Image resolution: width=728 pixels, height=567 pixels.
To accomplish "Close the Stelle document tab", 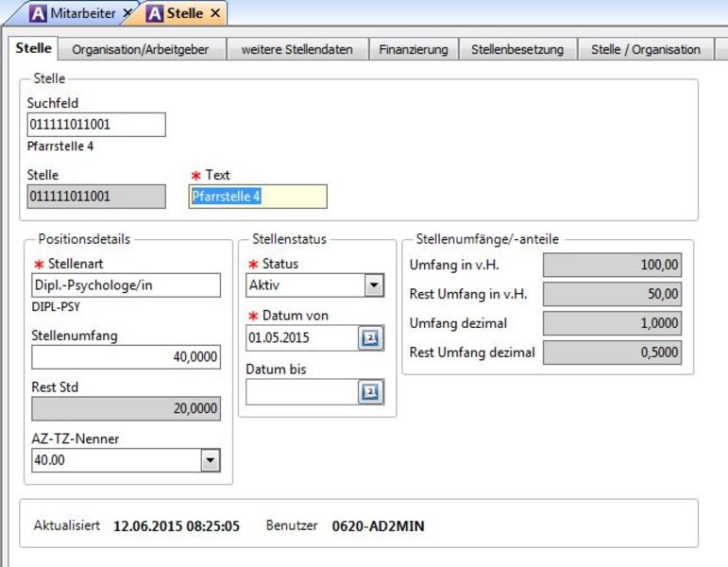I will point(215,13).
